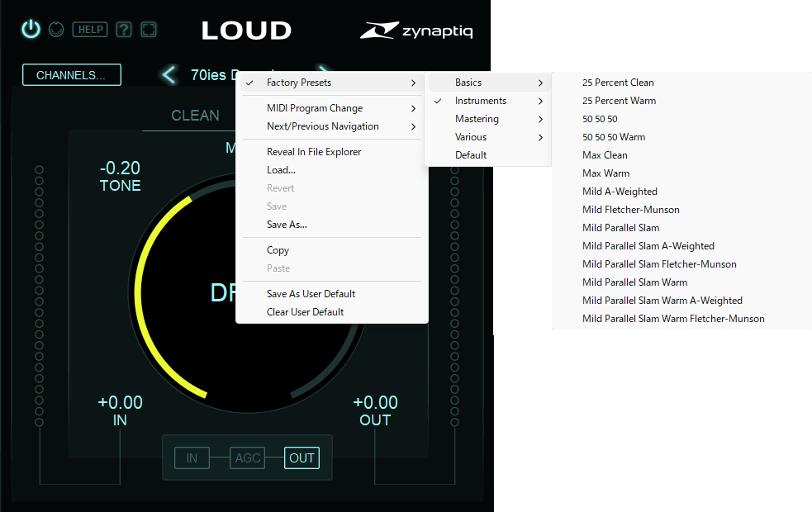
Task: Choose Reveal In File Explorer
Action: tap(332, 152)
